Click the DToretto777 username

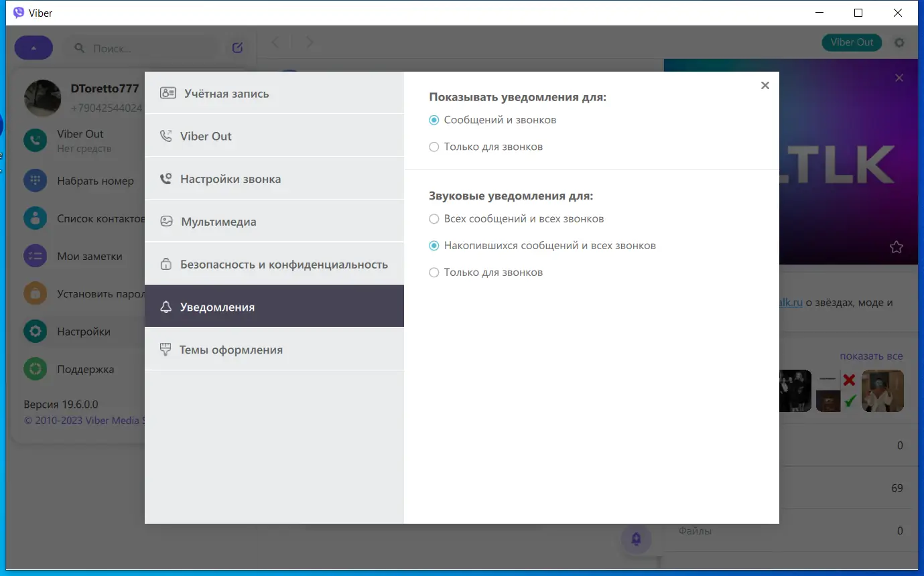point(105,88)
